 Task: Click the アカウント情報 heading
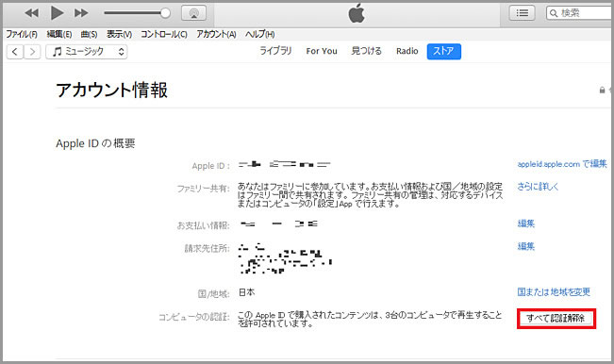click(x=112, y=90)
